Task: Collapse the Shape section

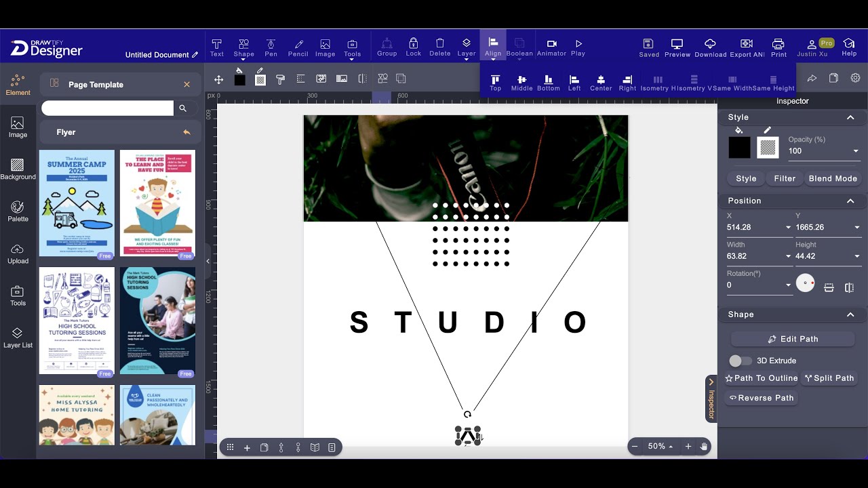Action: point(850,314)
